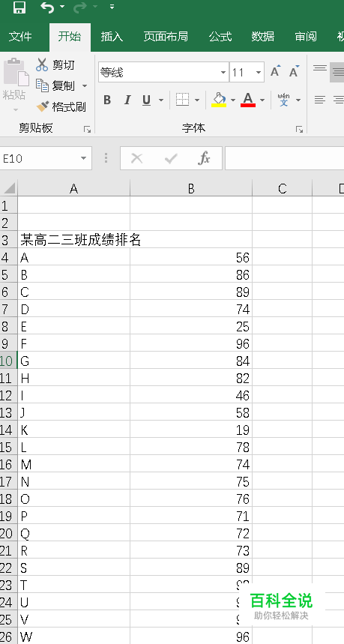The image size is (344, 644).
Task: Click the Borders icon
Action: [x=182, y=100]
